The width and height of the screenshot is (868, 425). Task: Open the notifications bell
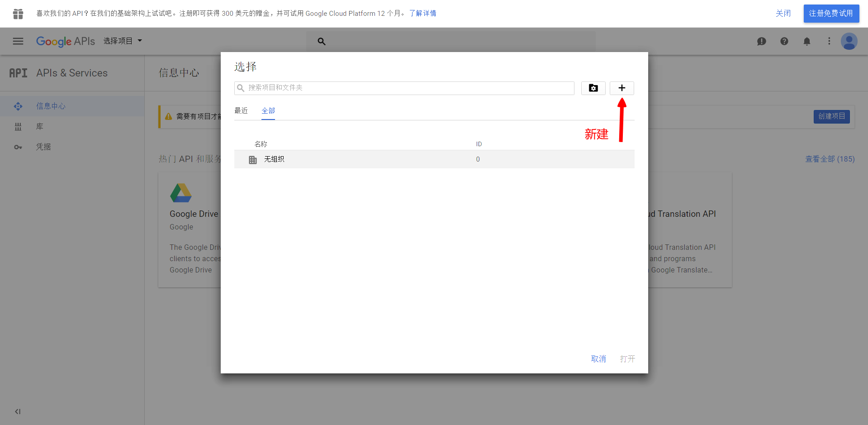pyautogui.click(x=806, y=41)
